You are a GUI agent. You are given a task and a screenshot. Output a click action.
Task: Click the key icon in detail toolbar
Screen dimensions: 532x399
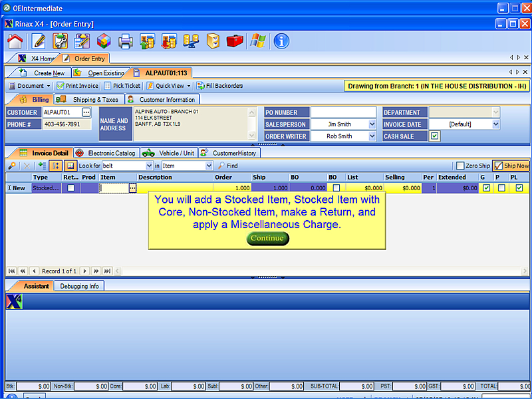point(12,166)
